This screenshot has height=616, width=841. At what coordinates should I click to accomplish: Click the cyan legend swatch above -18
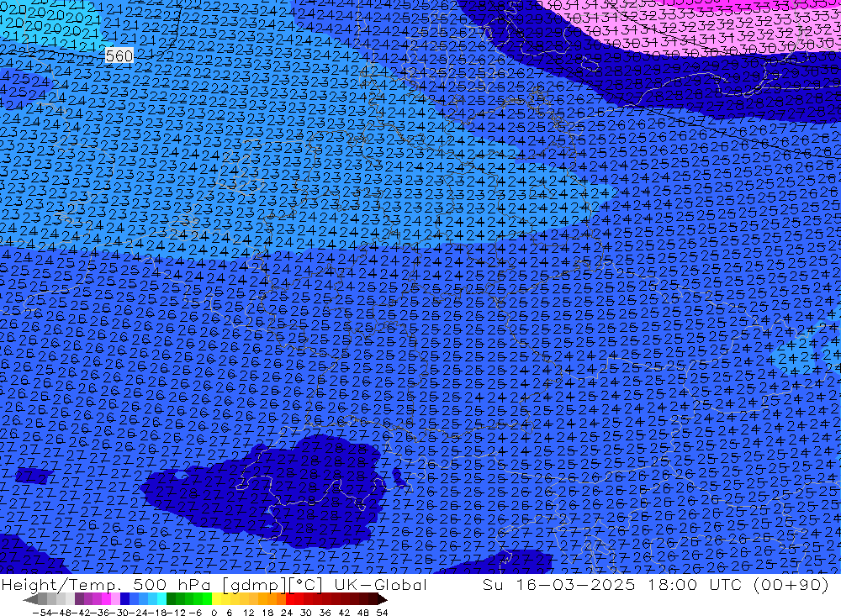[x=161, y=599]
